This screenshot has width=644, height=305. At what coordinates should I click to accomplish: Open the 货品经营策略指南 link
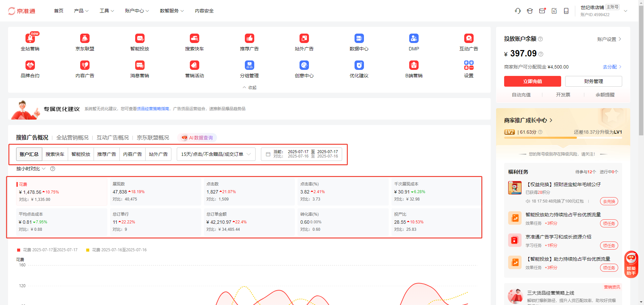pyautogui.click(x=153, y=109)
